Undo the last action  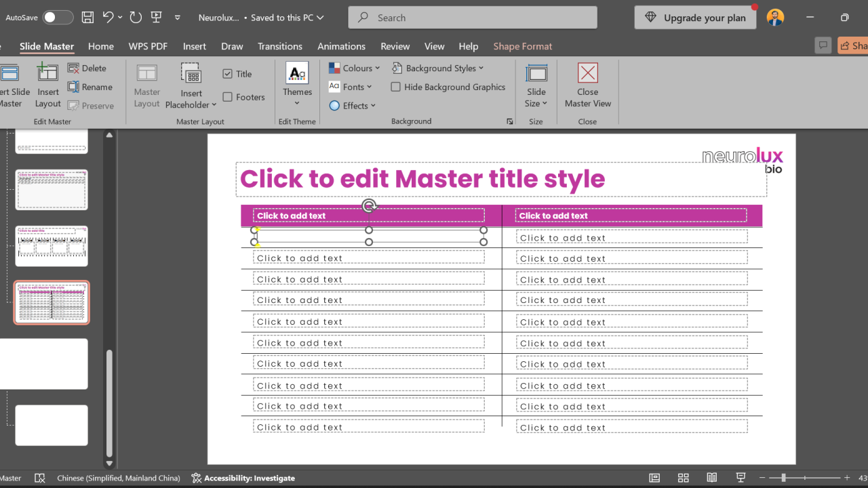pos(108,18)
